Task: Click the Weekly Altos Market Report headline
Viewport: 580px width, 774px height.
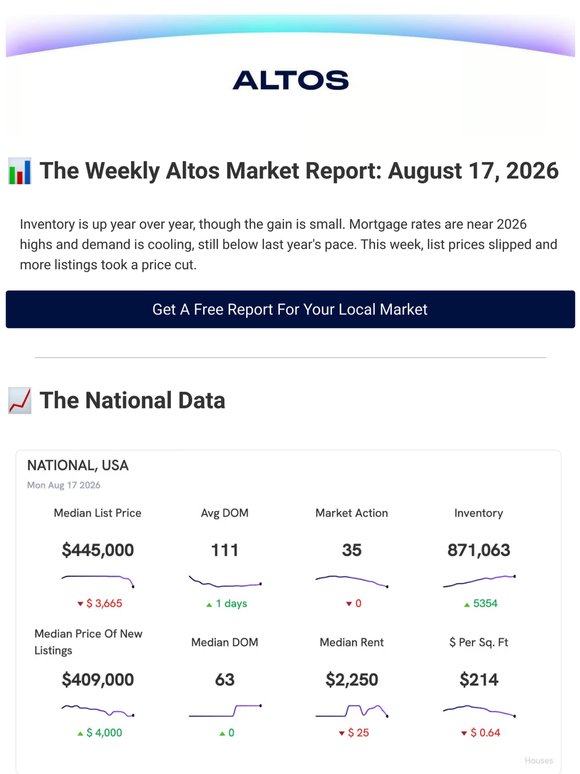Action: coord(299,171)
